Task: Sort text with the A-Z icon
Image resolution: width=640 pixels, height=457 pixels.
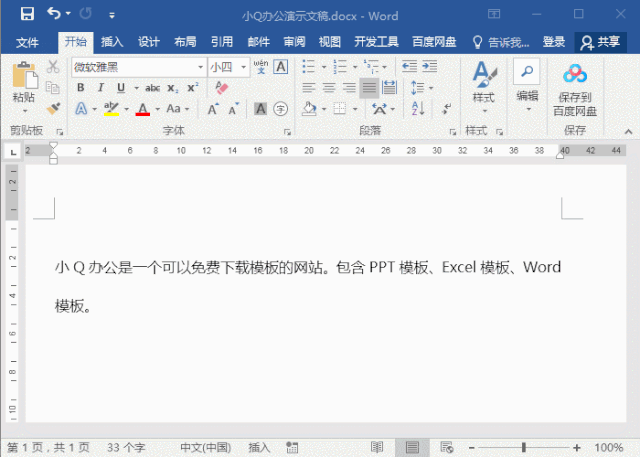Action: [x=418, y=109]
